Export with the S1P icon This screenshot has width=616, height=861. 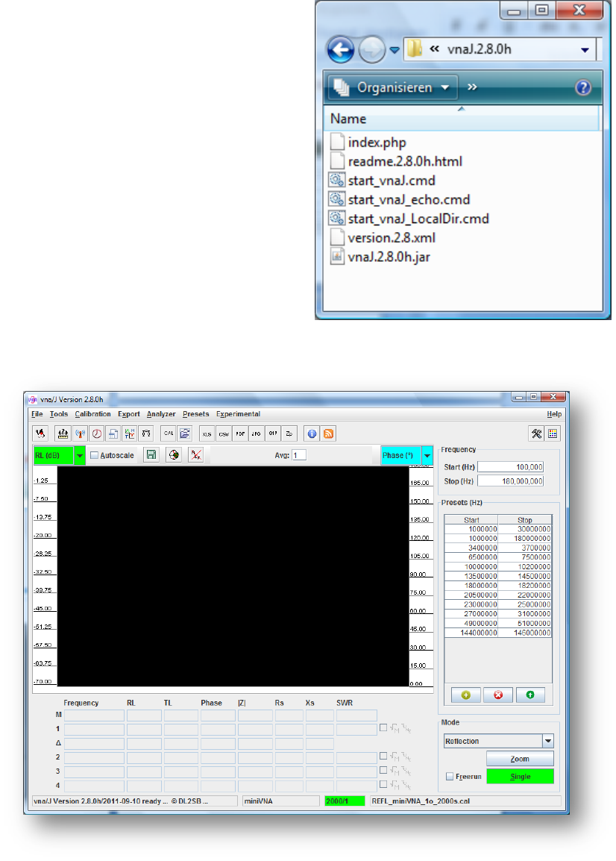pos(273,433)
